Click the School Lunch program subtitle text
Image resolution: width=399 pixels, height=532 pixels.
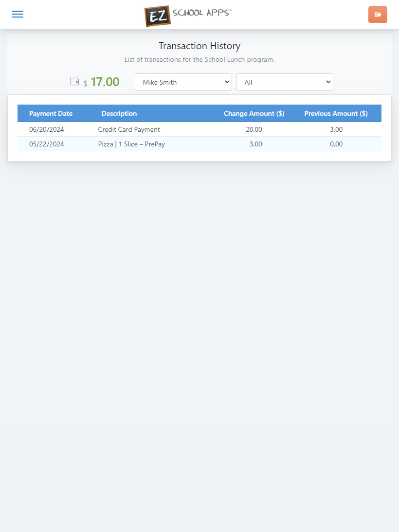tap(199, 59)
